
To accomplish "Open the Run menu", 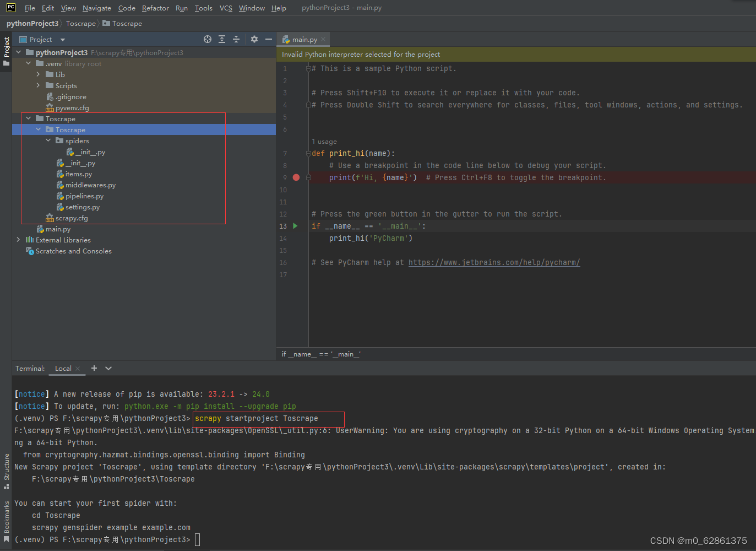I will point(182,8).
